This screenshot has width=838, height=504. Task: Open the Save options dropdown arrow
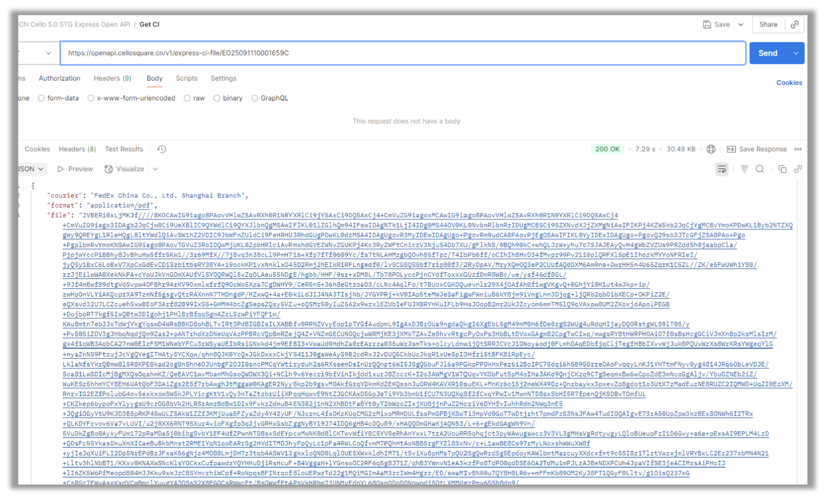tap(741, 25)
